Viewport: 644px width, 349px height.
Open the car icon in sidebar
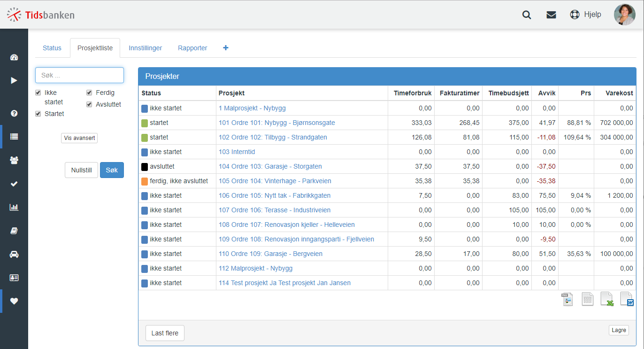pyautogui.click(x=14, y=254)
